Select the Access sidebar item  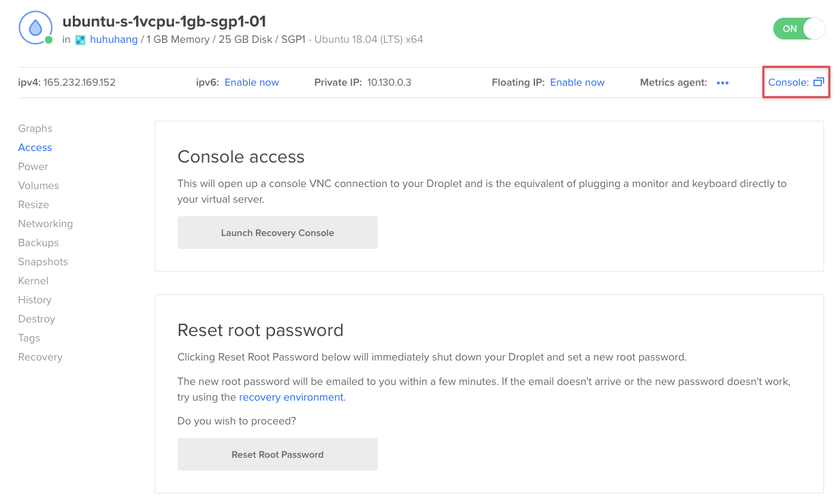tap(35, 148)
